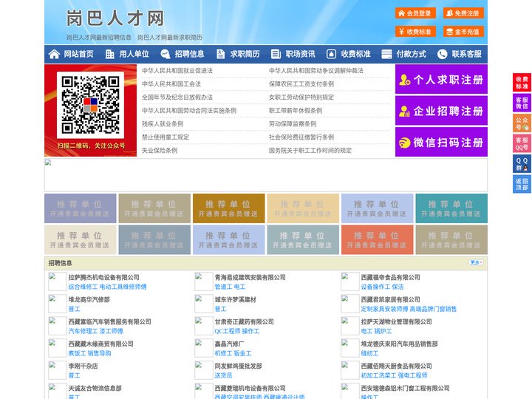Open the 收费标准 header button
532x399 pixels.
point(415,32)
